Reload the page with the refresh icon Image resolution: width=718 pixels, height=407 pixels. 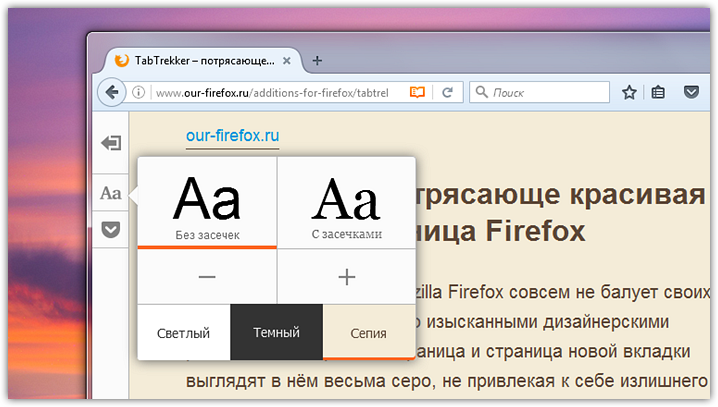447,92
